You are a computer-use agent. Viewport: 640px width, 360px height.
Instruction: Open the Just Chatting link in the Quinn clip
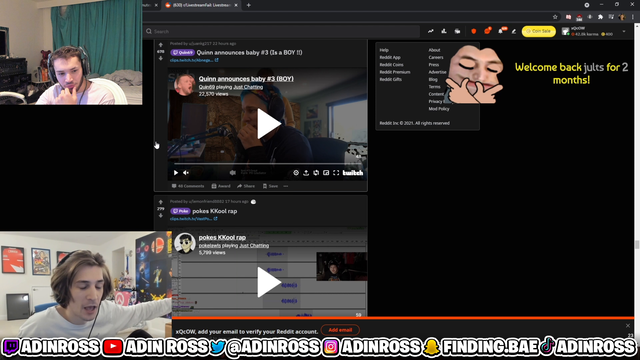pyautogui.click(x=248, y=87)
